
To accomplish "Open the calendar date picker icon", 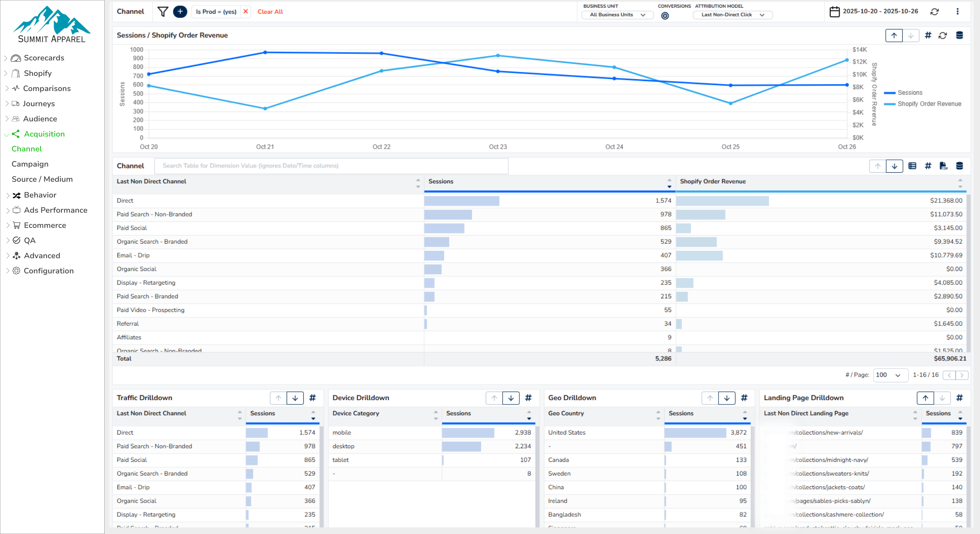I will (x=835, y=12).
